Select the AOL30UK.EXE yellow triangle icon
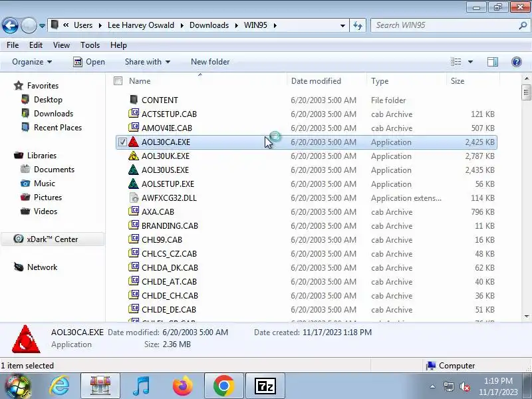 pos(134,156)
